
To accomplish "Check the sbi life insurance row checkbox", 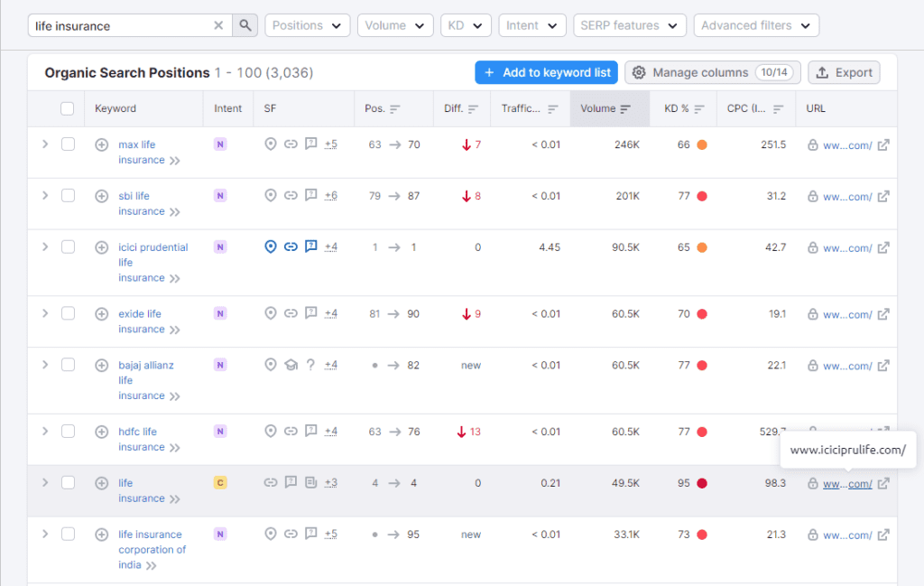I will pos(68,195).
